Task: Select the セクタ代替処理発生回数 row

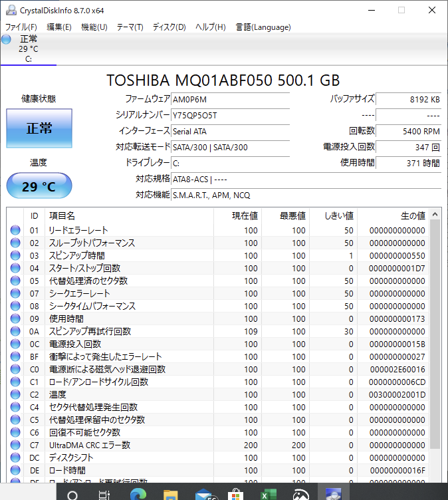Action: click(x=218, y=407)
